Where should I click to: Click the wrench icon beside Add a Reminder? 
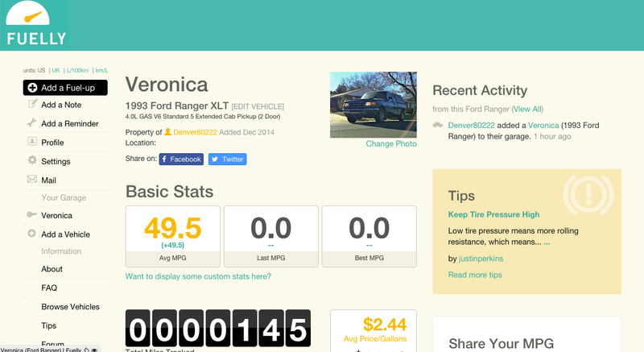click(x=31, y=122)
